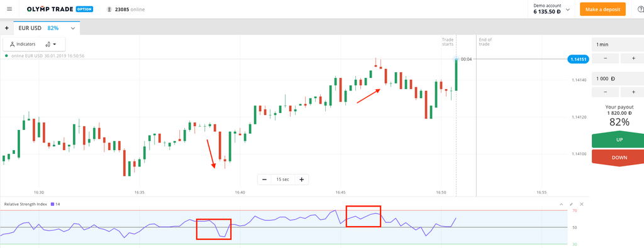The width and height of the screenshot is (644, 248).
Task: Click the RSI purple color swatch
Action: (x=52, y=203)
